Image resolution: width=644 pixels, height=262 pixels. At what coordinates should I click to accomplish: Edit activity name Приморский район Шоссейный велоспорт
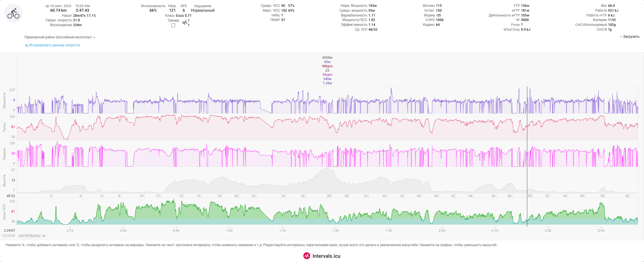pos(58,37)
